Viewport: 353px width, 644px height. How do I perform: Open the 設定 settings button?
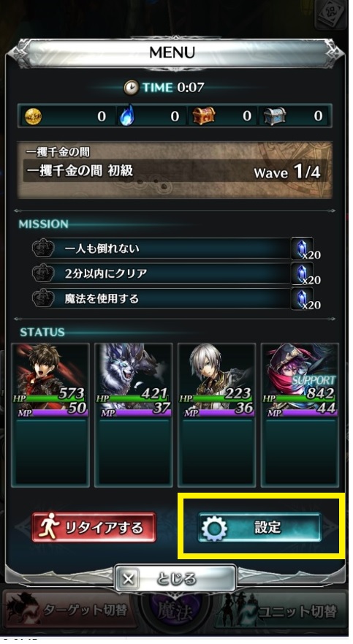260,527
